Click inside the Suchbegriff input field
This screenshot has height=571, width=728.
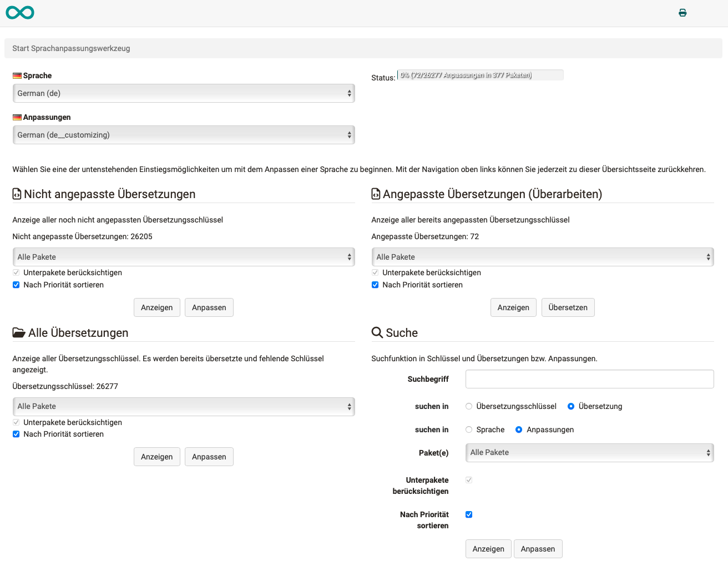pyautogui.click(x=589, y=379)
